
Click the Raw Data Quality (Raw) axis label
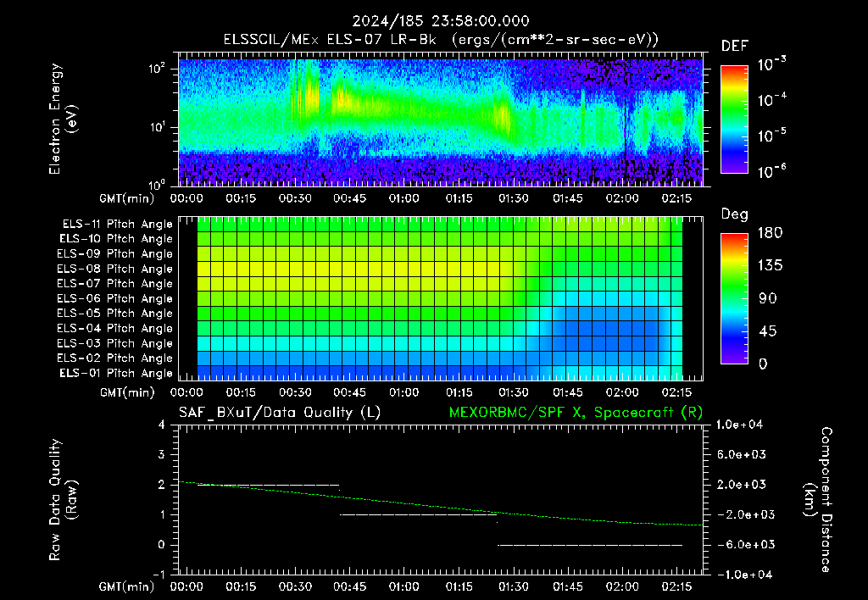tap(62, 500)
